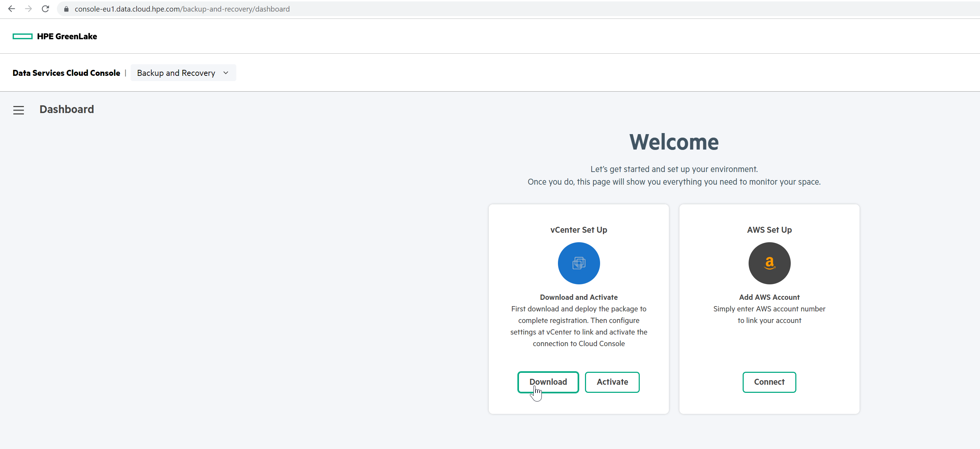Click the AWS Set Up card title
980x449 pixels.
(x=769, y=230)
